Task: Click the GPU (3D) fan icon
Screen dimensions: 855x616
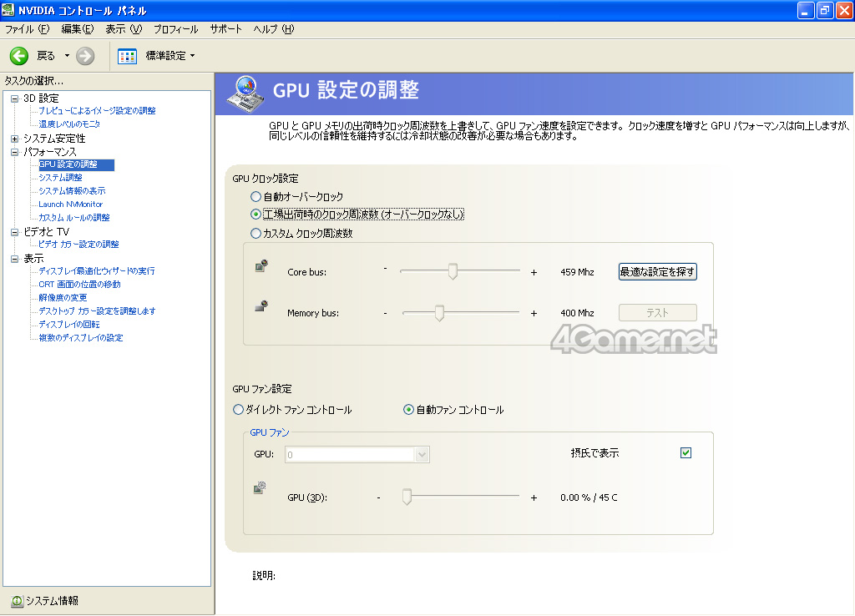Action: pos(261,487)
